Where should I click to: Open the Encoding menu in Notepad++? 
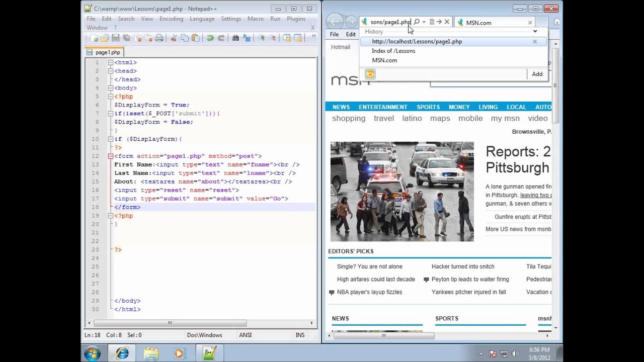[x=172, y=19]
